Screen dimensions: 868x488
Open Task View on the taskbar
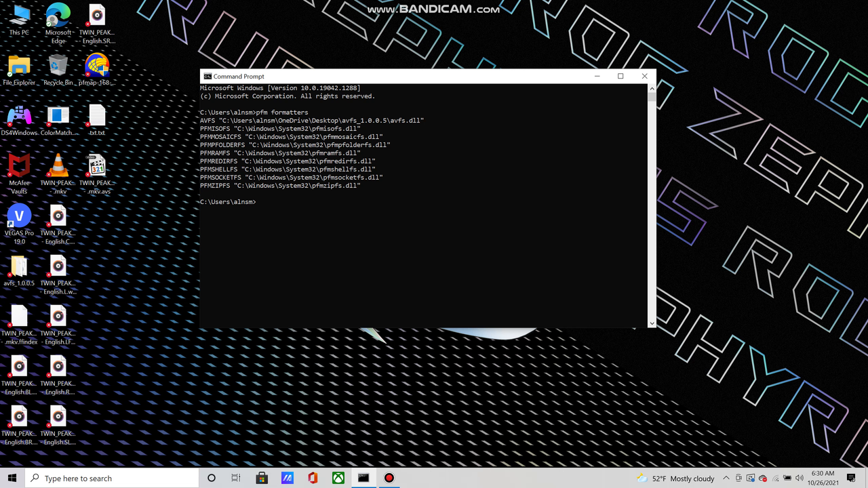click(236, 478)
